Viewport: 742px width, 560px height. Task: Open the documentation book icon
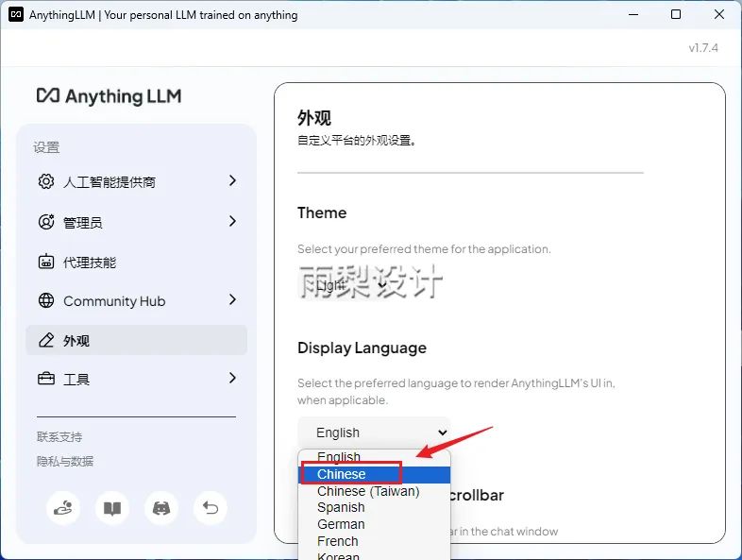pos(112,508)
